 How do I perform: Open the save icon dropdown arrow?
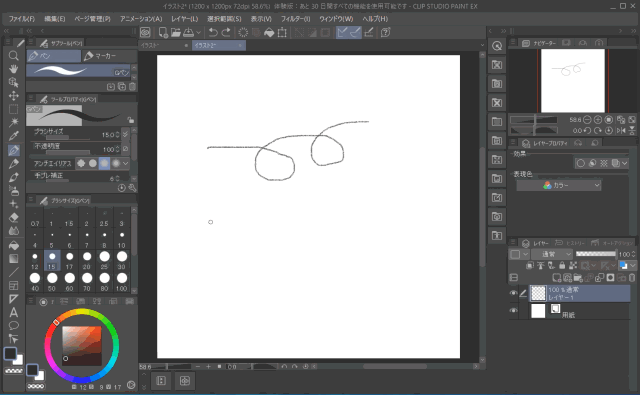click(x=198, y=32)
